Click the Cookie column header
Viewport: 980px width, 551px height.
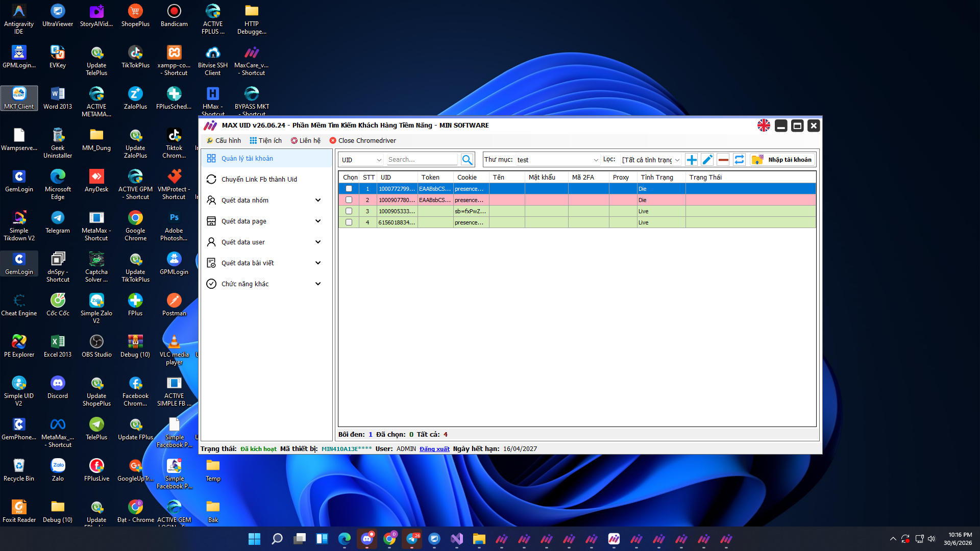click(471, 177)
